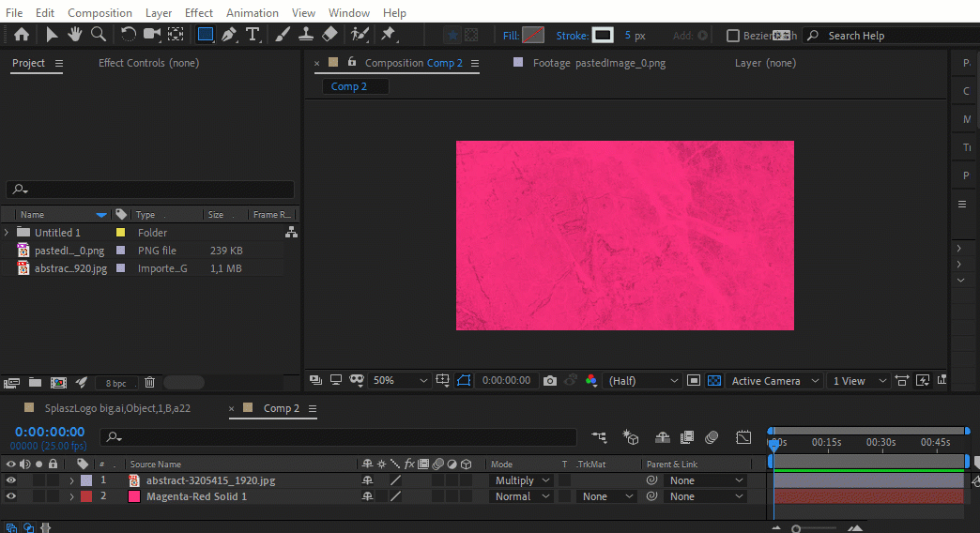Select the Pan Behind anchor point tool
980x533 pixels.
(176, 35)
